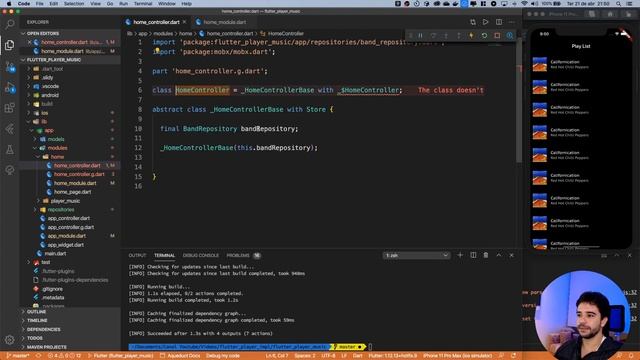640x360 pixels.
Task: Trigger Flutter hot reload lightning icon
Action: tap(471, 36)
